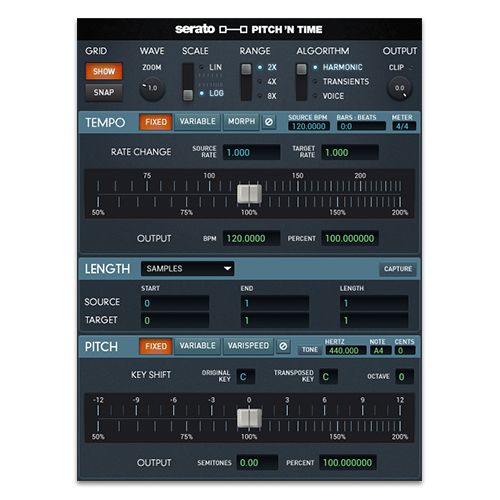Screen dimensions: 500x500
Task: Switch Tempo mode to VARIABLE
Action: [197, 122]
